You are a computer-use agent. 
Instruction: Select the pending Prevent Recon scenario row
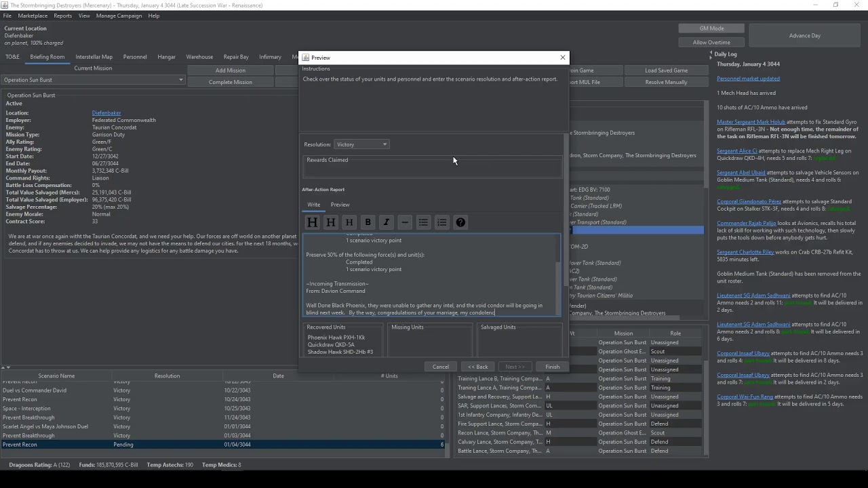pyautogui.click(x=223, y=445)
